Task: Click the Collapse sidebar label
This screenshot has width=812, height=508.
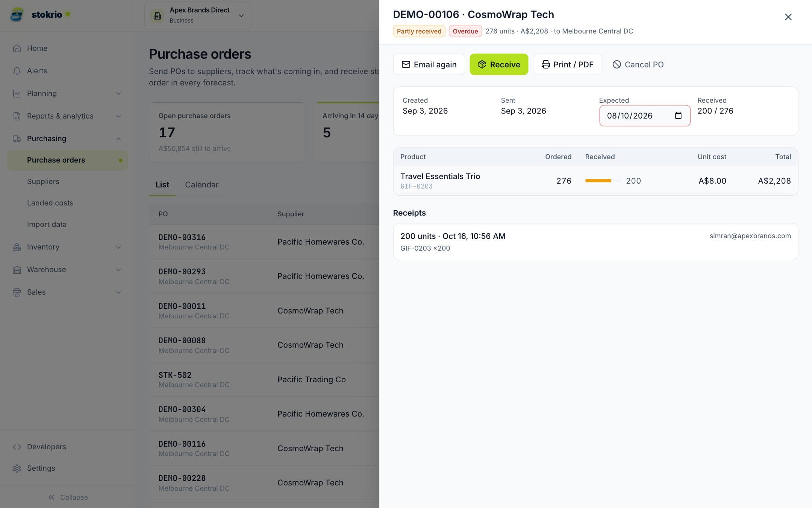Action: coord(74,497)
